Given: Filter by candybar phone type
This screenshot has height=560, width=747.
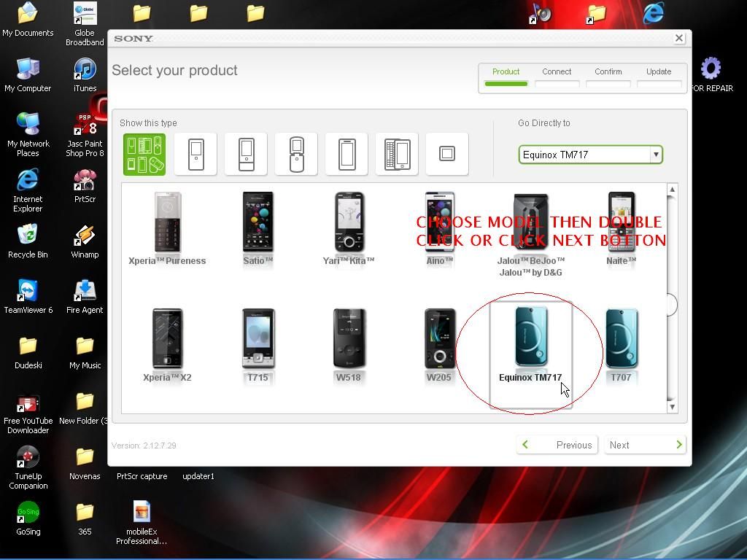Looking at the screenshot, I should pyautogui.click(x=196, y=154).
